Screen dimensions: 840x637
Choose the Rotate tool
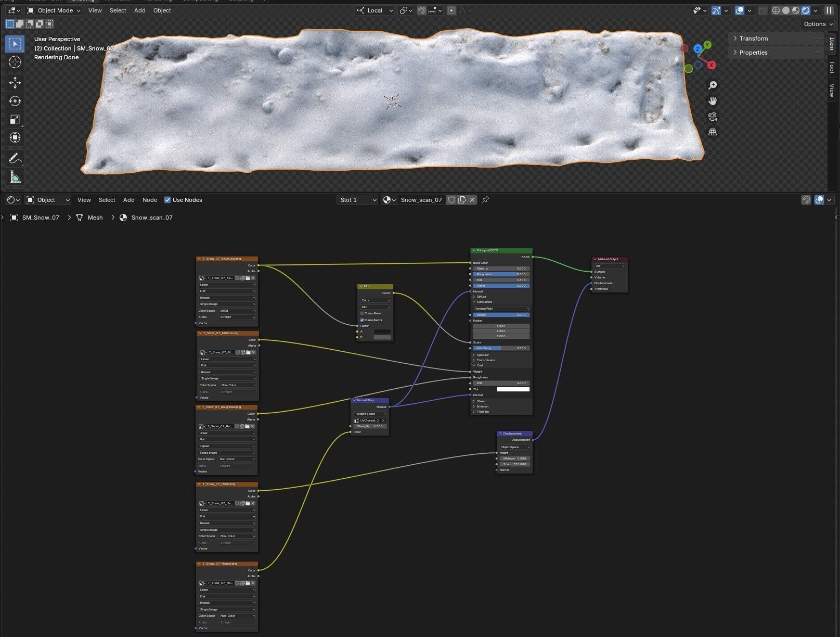coord(15,101)
